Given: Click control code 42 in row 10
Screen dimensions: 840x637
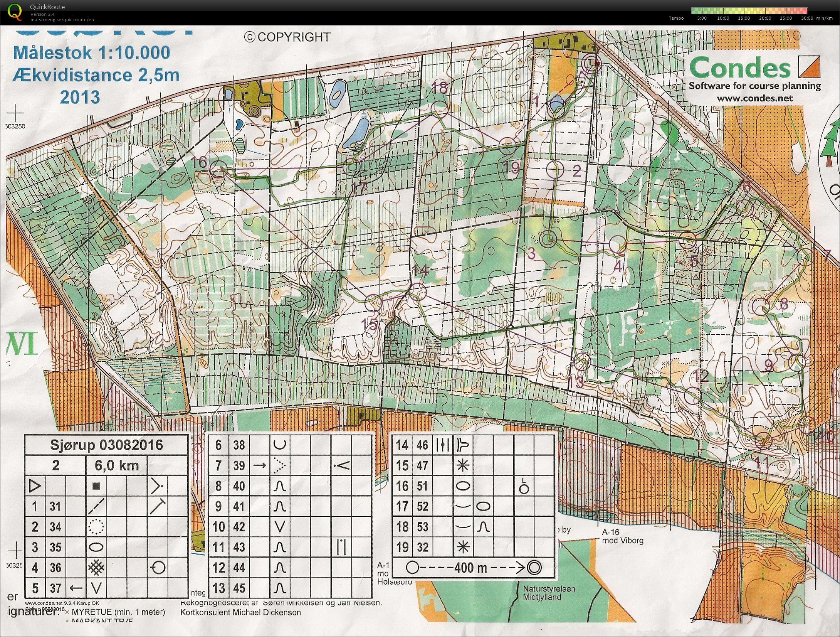Looking at the screenshot, I should click(x=239, y=527).
